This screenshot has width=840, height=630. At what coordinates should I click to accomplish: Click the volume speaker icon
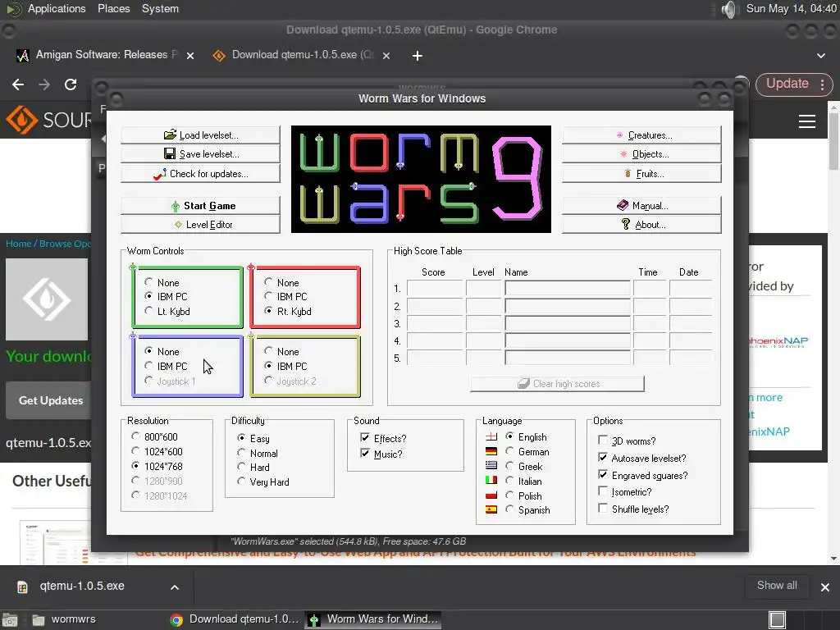coord(728,9)
